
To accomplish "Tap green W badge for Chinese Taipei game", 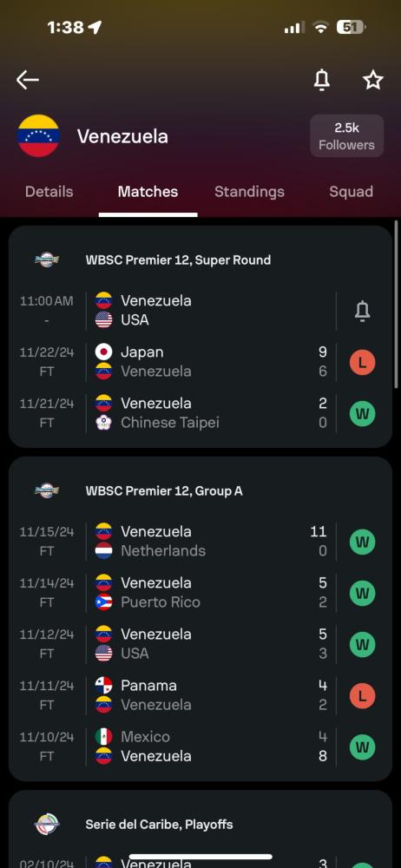I will pos(362,413).
